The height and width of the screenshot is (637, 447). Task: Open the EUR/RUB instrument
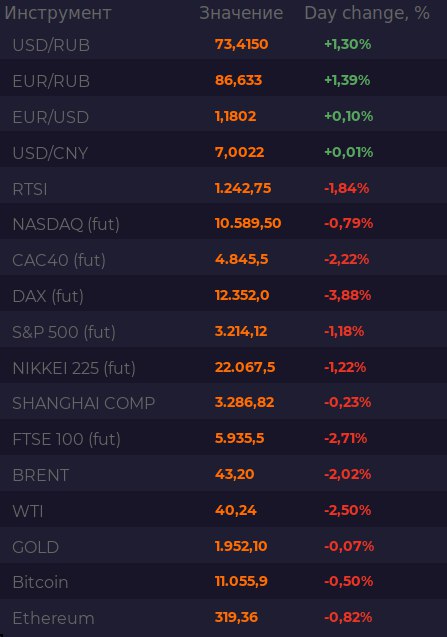pyautogui.click(x=224, y=80)
